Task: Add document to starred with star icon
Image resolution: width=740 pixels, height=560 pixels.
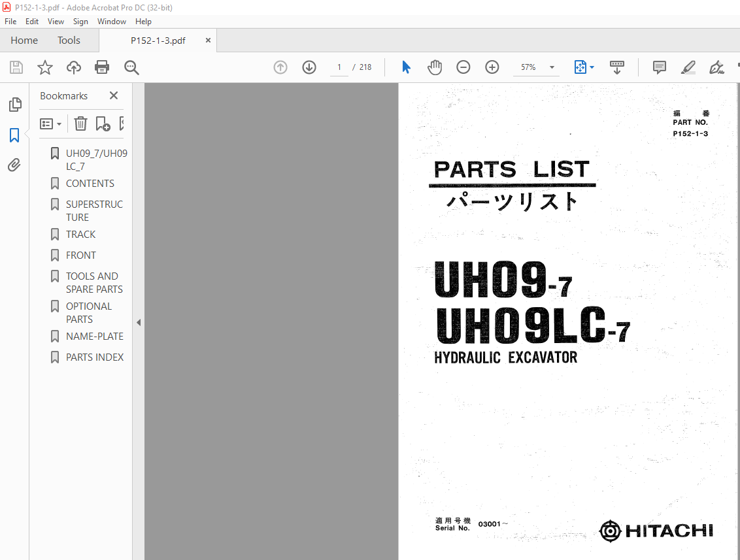Action: pyautogui.click(x=45, y=67)
